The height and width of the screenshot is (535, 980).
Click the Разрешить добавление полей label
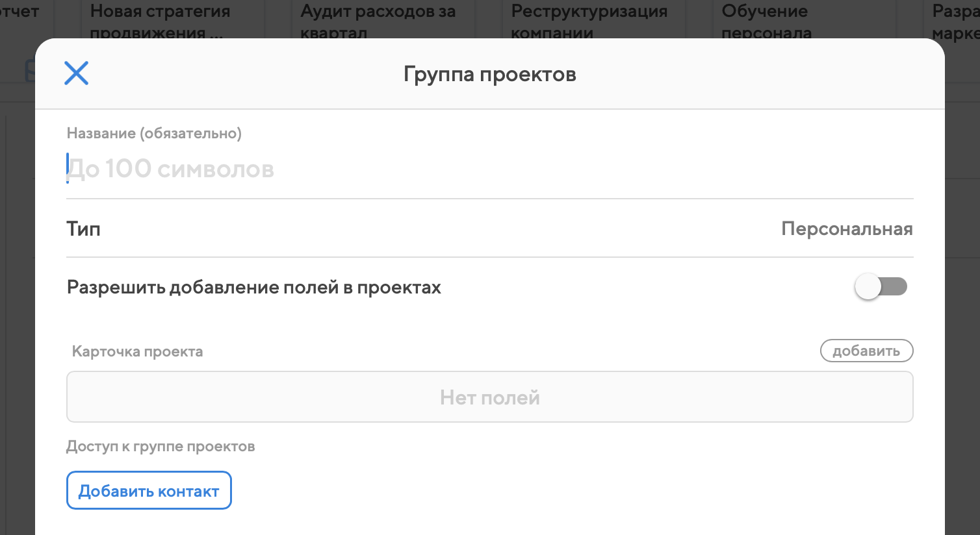(x=253, y=287)
